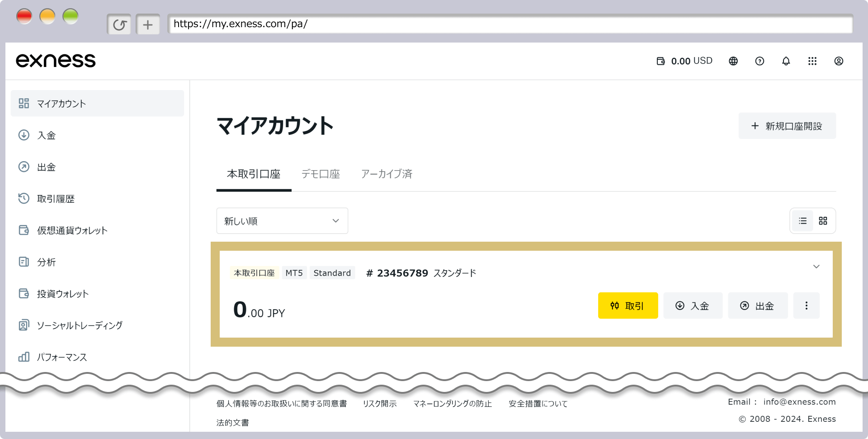Click the Exness logo

[56, 61]
